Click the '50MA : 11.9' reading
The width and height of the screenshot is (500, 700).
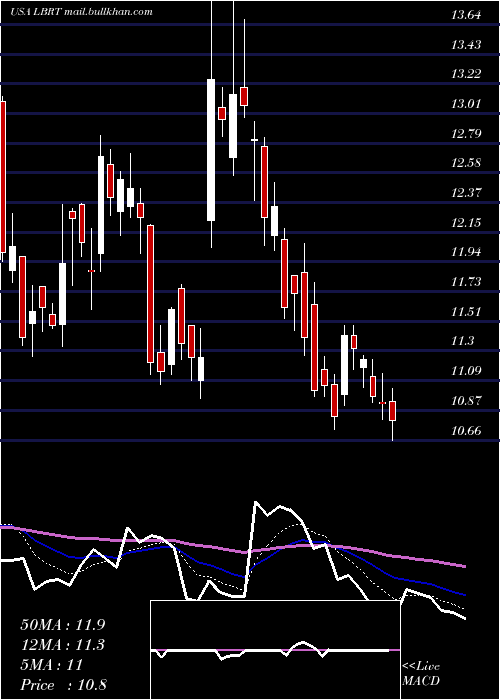pyautogui.click(x=63, y=625)
